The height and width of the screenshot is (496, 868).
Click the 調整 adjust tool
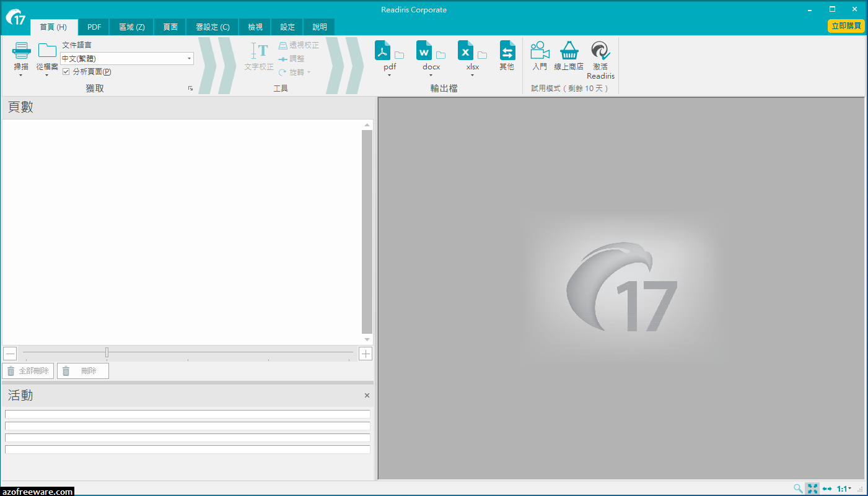coord(291,59)
